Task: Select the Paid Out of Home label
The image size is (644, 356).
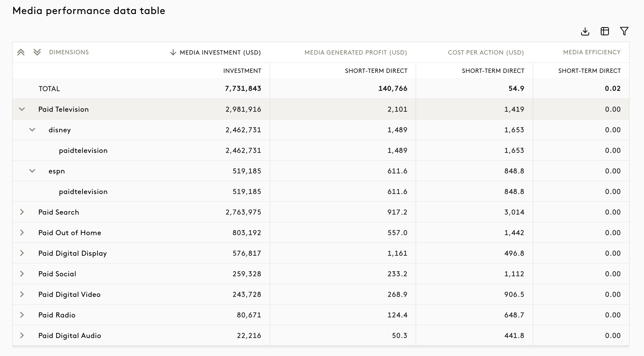Action: [70, 233]
